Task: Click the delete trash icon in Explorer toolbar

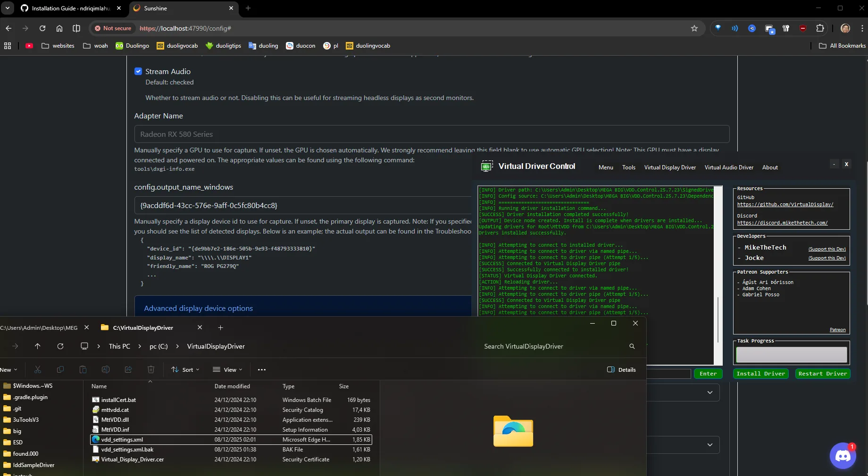Action: pos(151,369)
